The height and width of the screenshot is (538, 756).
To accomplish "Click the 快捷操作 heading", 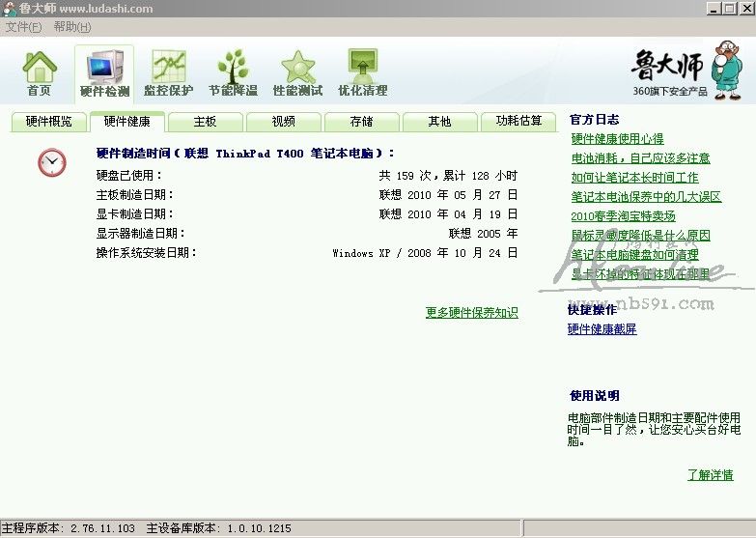I will click(x=592, y=310).
